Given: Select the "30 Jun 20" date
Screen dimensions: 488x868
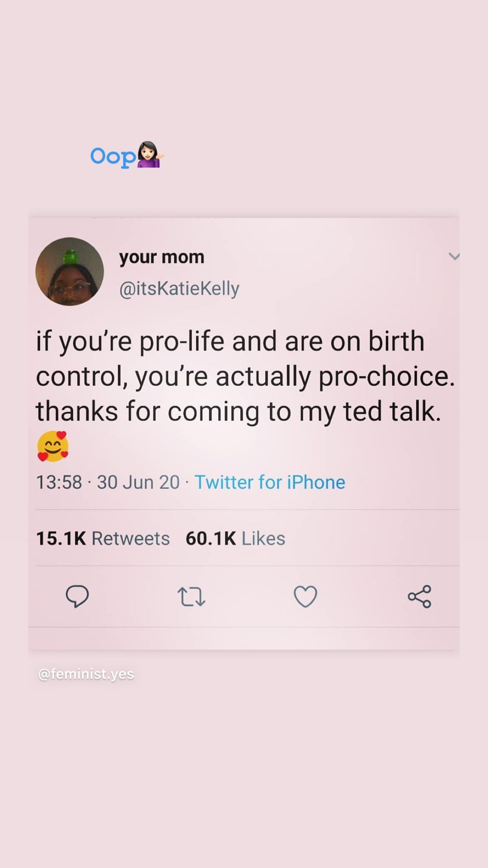Looking at the screenshot, I should (138, 482).
